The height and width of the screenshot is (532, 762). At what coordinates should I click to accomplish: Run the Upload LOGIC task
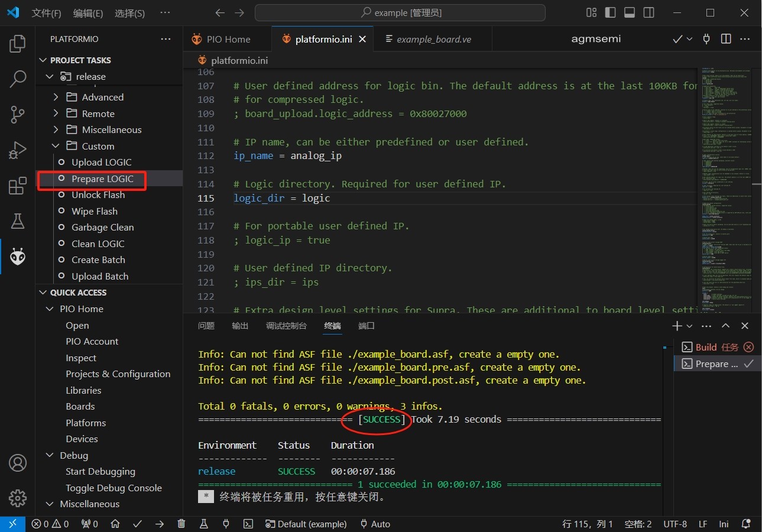click(102, 162)
